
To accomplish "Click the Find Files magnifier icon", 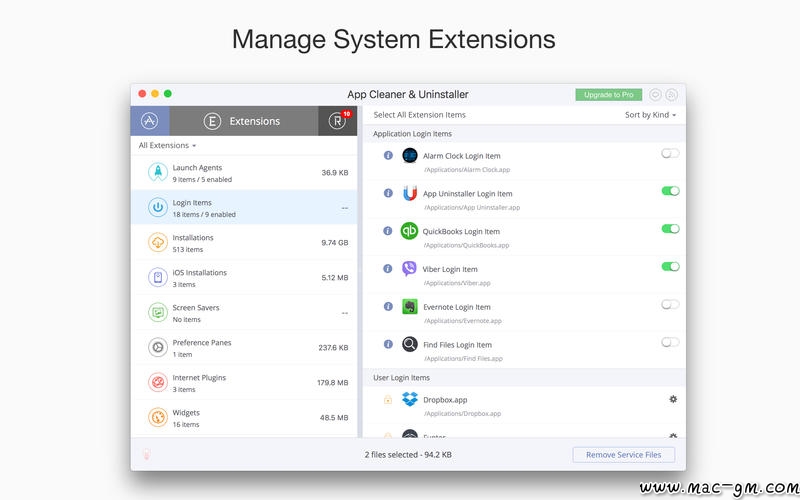I will pos(409,344).
